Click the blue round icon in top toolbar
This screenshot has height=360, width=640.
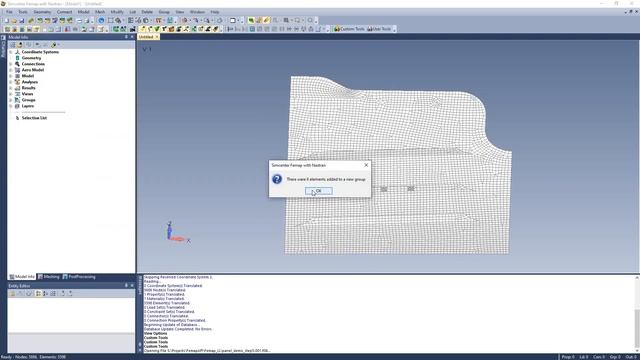coord(101,20)
